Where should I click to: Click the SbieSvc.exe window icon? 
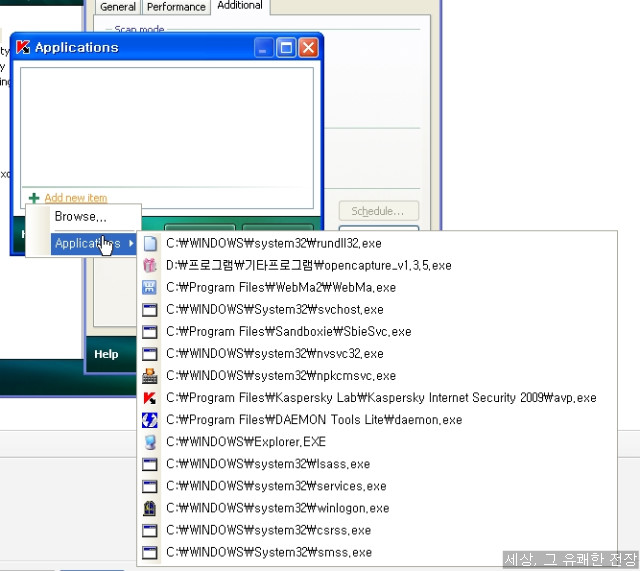pos(150,331)
